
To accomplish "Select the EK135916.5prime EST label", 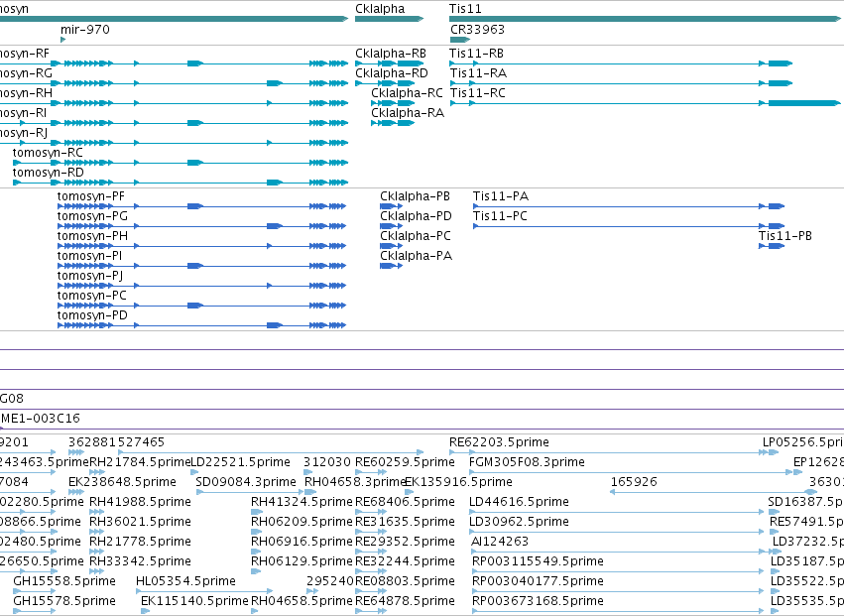I will coord(458,481).
